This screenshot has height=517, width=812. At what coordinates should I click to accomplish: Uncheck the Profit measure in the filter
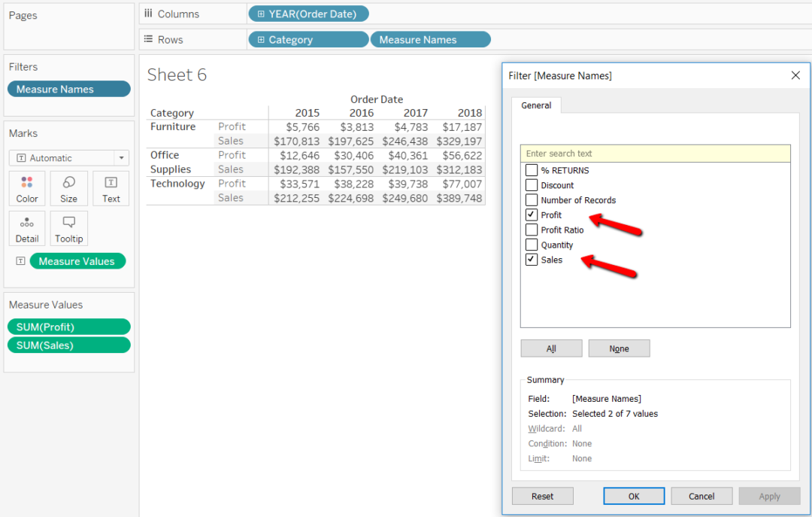click(532, 214)
